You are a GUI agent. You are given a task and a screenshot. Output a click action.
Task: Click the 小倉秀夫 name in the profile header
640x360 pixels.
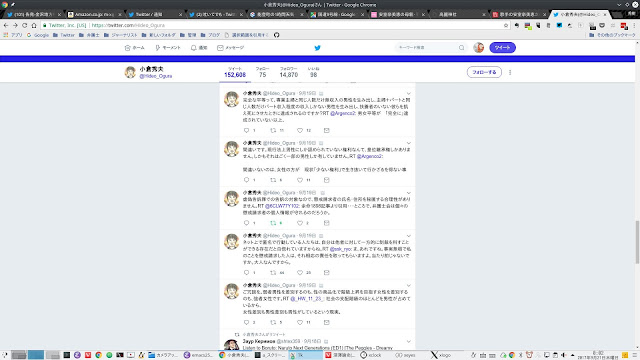[x=151, y=69]
